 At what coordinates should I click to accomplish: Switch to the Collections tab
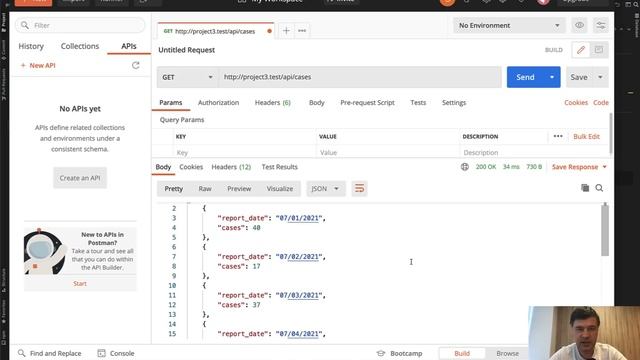80,46
